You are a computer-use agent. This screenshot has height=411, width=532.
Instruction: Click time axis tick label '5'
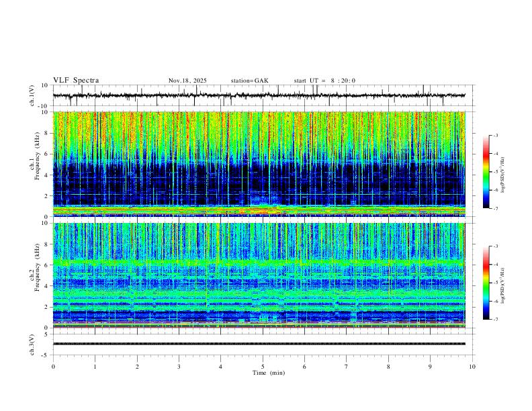[x=263, y=367]
